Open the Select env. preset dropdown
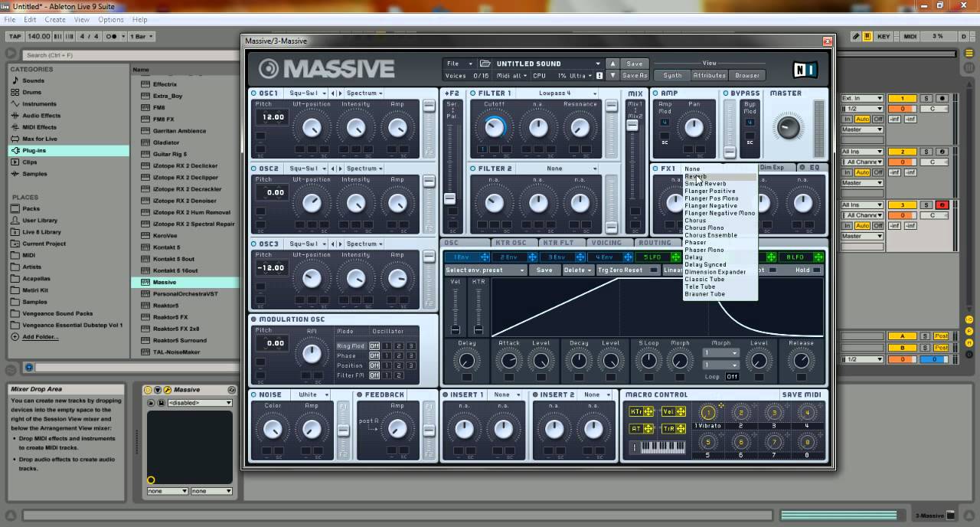The width and height of the screenshot is (980, 527). point(485,270)
